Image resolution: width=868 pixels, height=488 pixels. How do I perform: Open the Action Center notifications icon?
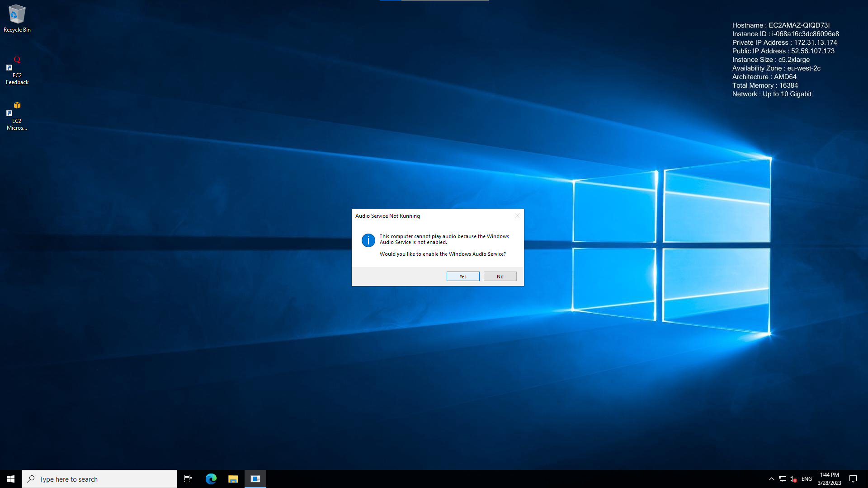[853, 479]
